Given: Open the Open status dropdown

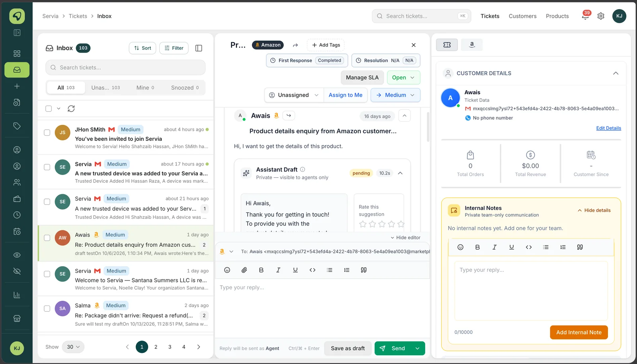Looking at the screenshot, I should click(403, 78).
